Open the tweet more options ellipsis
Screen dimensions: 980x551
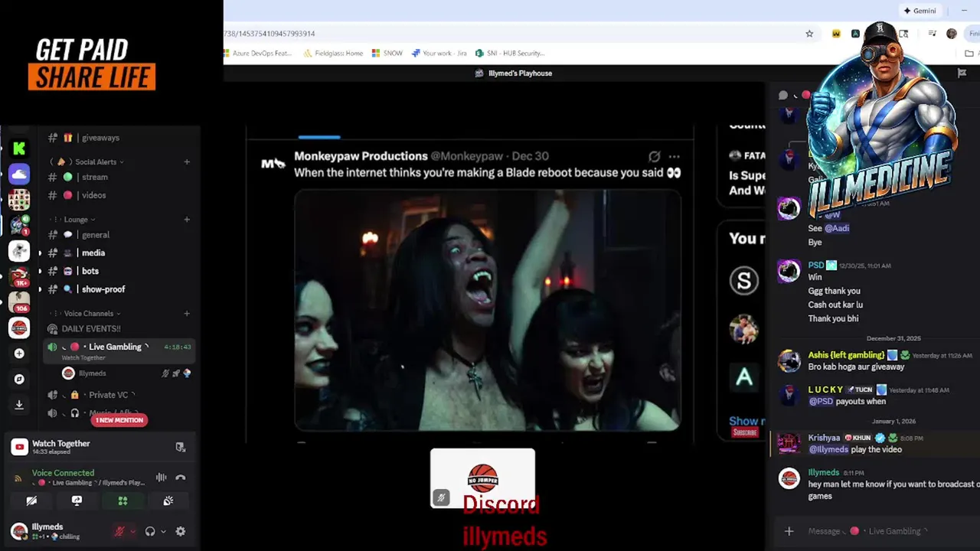click(x=674, y=156)
